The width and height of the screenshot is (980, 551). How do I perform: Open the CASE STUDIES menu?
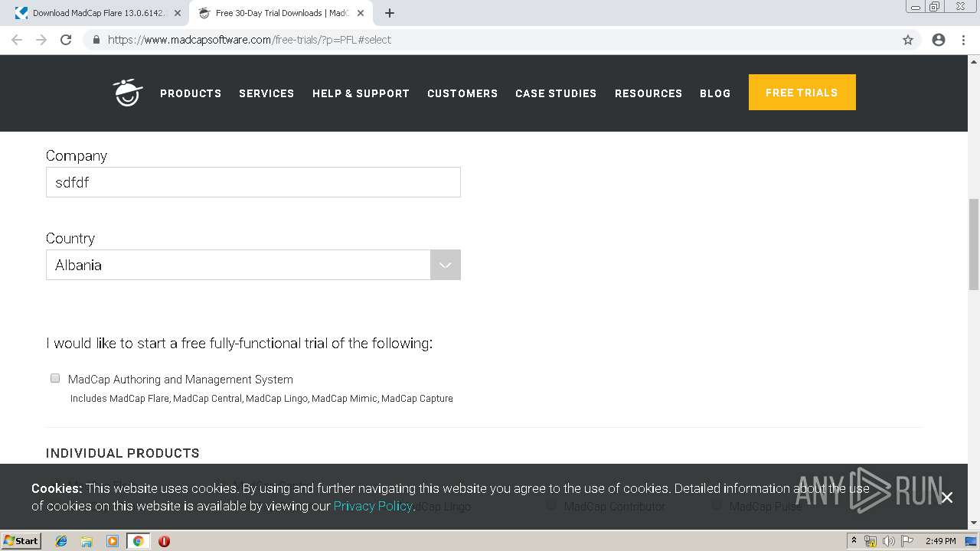click(x=556, y=93)
